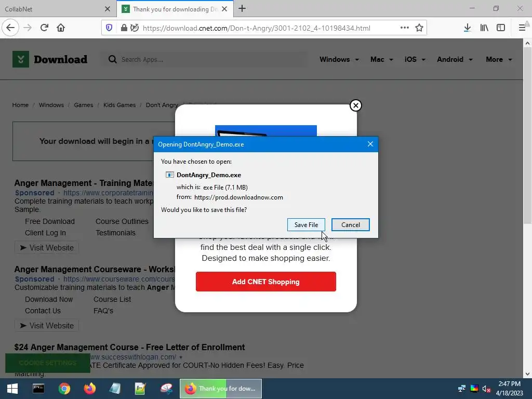Image resolution: width=532 pixels, height=399 pixels.
Task: Cancel the file download dialog
Action: (351, 224)
